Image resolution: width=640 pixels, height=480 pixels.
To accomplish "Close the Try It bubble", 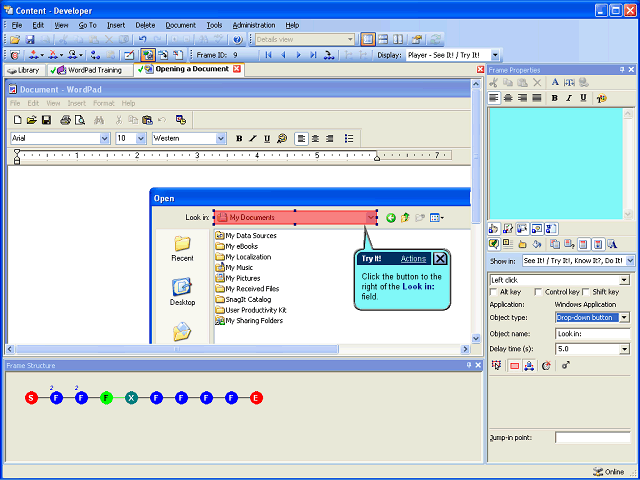I will (x=440, y=259).
